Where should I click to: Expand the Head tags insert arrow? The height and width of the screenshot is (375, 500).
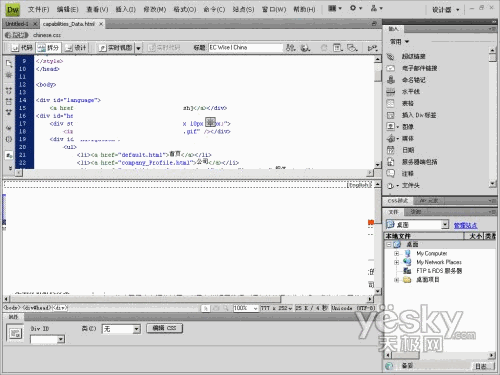(397, 186)
